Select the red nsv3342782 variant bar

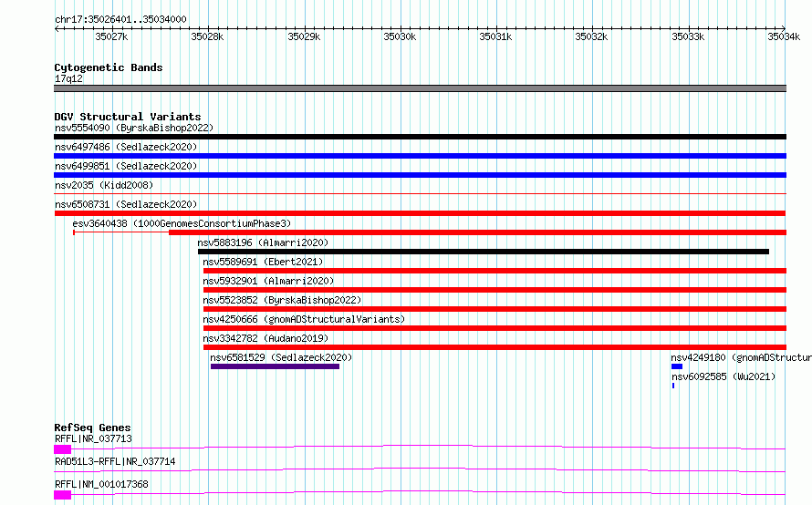tap(495, 347)
